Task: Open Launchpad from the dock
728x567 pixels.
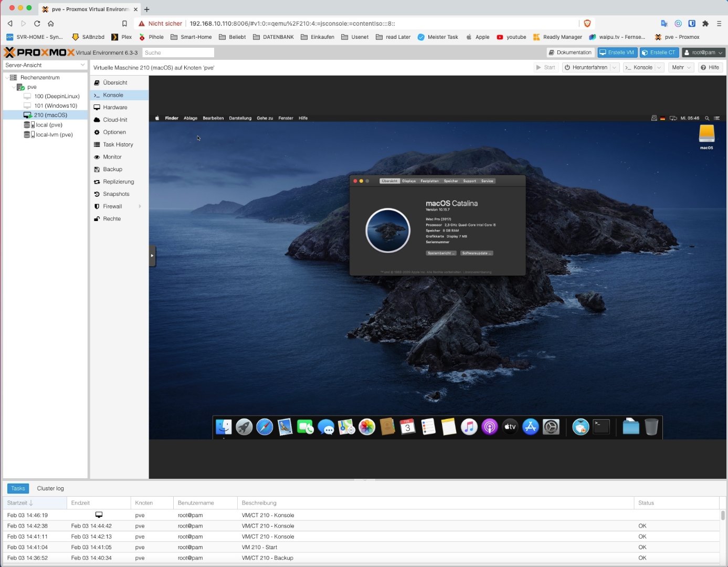Action: (x=244, y=427)
